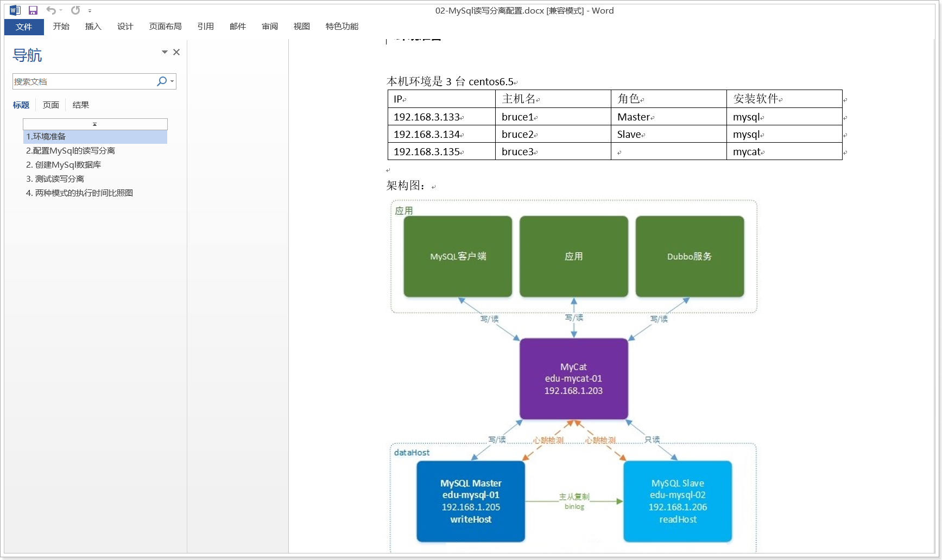Click the MySQL Master writeHost box
This screenshot has height=560, width=942.
click(471, 501)
